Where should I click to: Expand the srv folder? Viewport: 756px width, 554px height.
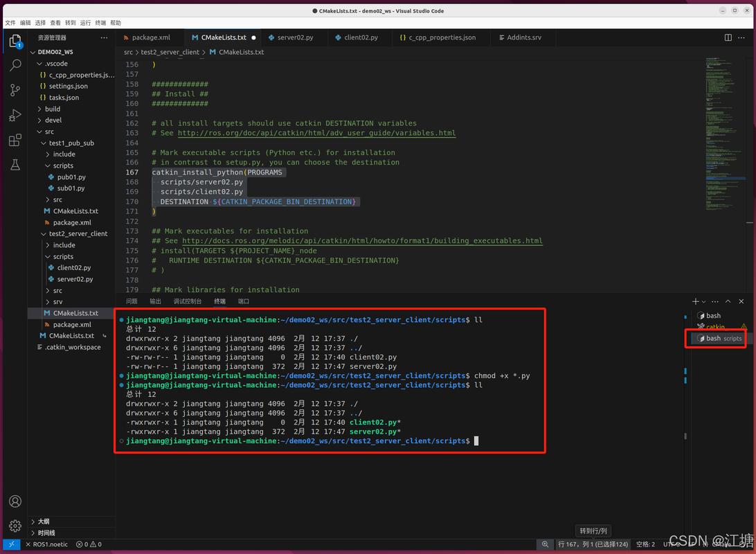[x=71, y=302]
